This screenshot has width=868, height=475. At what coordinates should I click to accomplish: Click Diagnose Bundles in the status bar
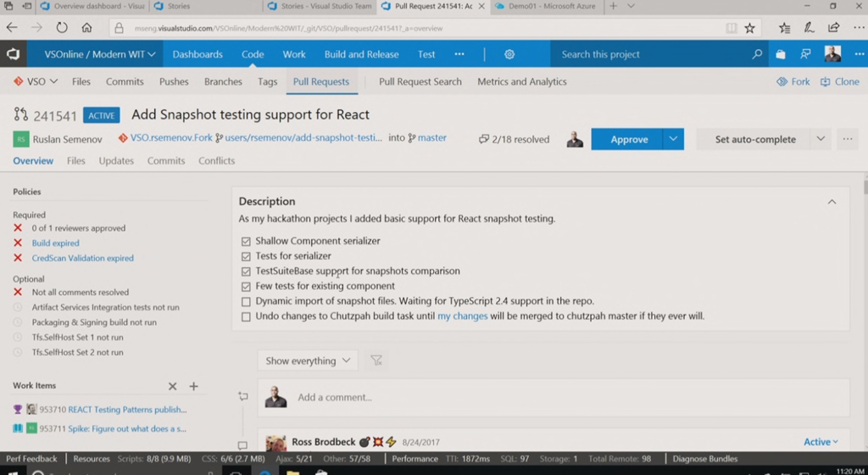(x=704, y=459)
